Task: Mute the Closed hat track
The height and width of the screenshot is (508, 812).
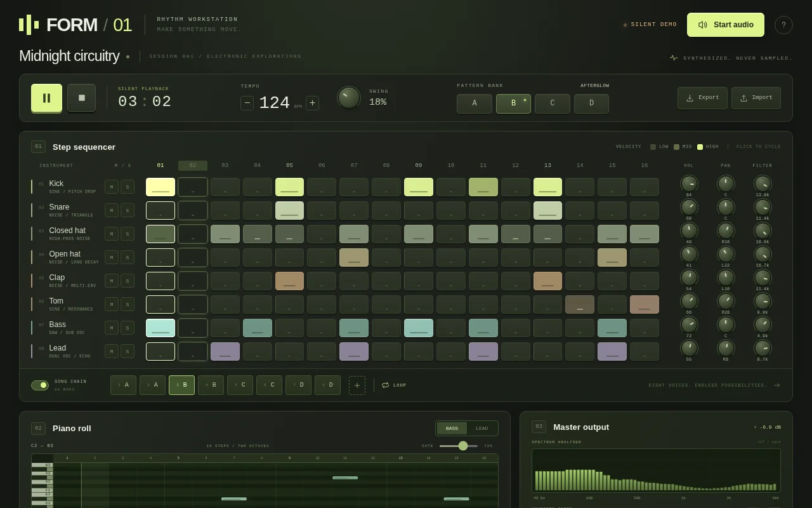Action: click(112, 234)
